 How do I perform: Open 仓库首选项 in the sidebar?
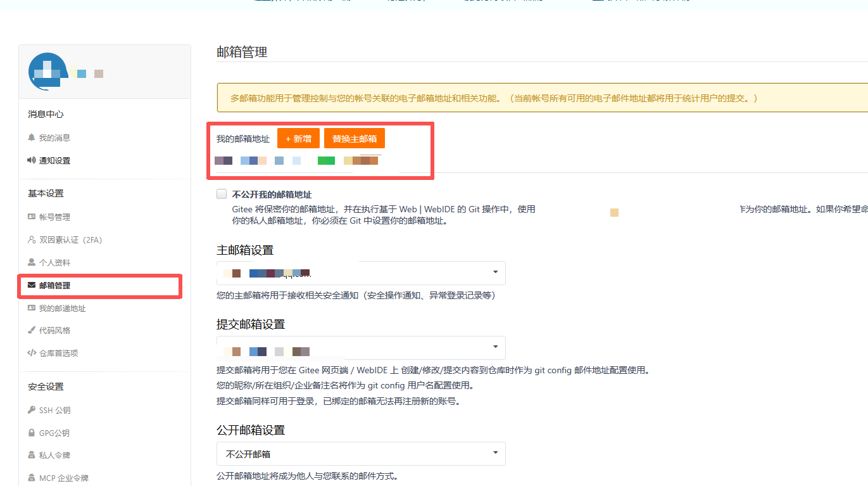click(58, 353)
